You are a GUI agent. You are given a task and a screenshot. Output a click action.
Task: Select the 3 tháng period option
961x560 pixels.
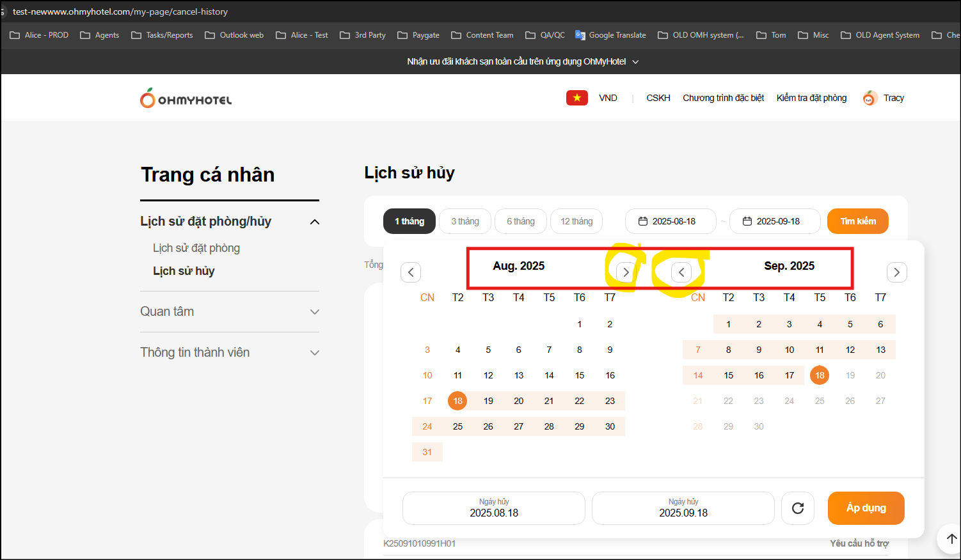click(x=465, y=221)
